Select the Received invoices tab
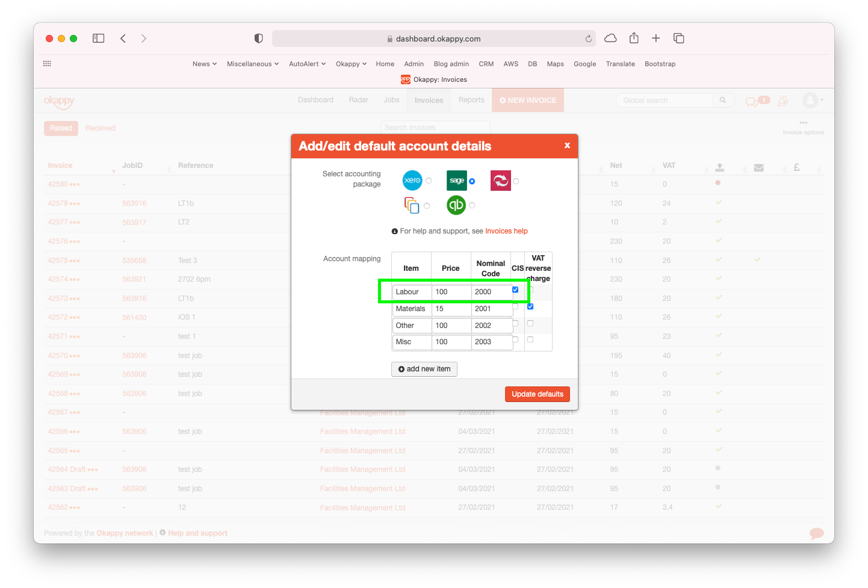 point(100,128)
